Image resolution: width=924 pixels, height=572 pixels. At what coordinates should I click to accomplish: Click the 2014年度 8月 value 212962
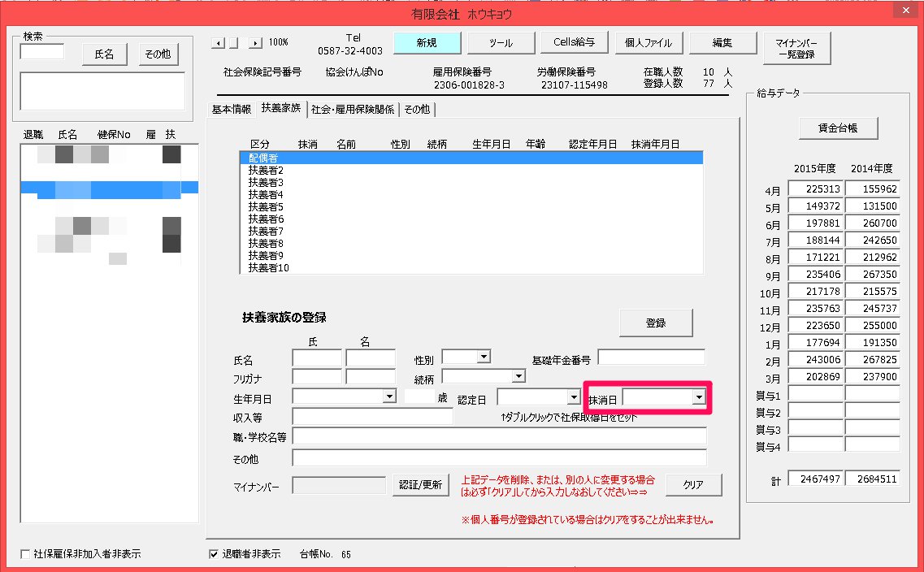click(873, 258)
